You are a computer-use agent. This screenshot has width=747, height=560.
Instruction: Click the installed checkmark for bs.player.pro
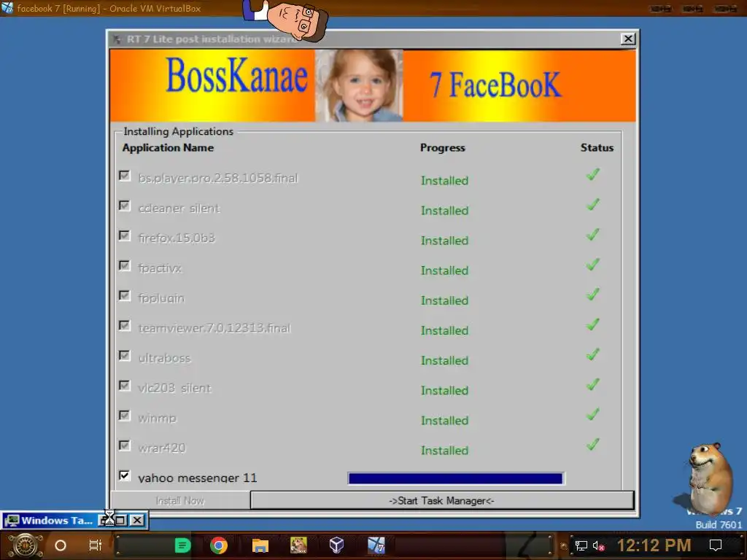click(x=592, y=174)
